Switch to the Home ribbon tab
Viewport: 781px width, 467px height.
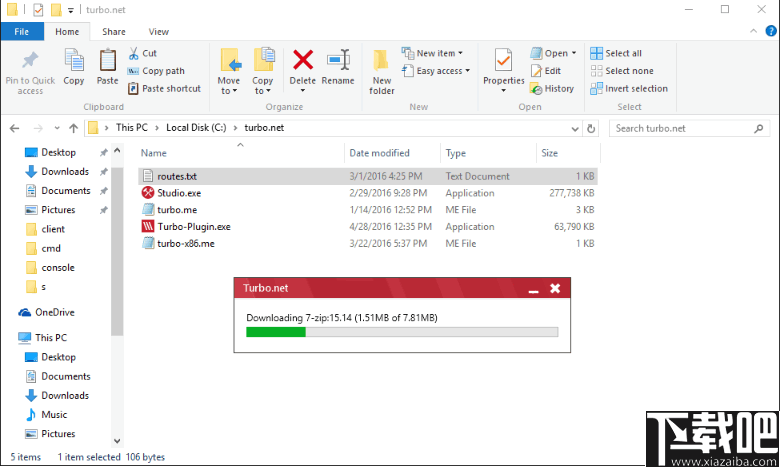click(67, 31)
